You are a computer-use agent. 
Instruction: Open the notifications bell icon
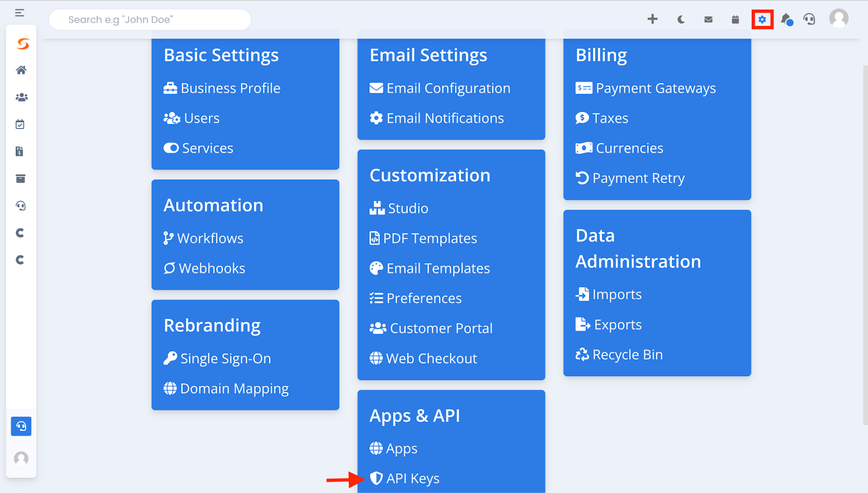click(787, 20)
